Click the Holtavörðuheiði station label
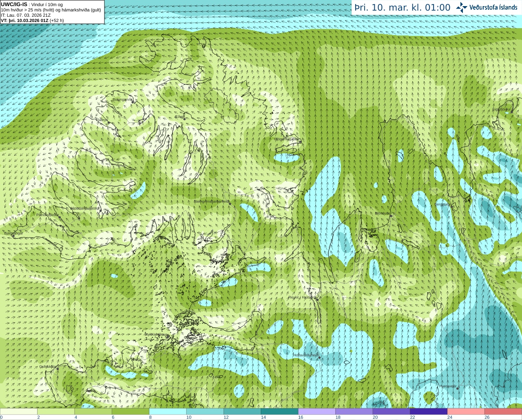The image size is (522, 420). [x=306, y=355]
